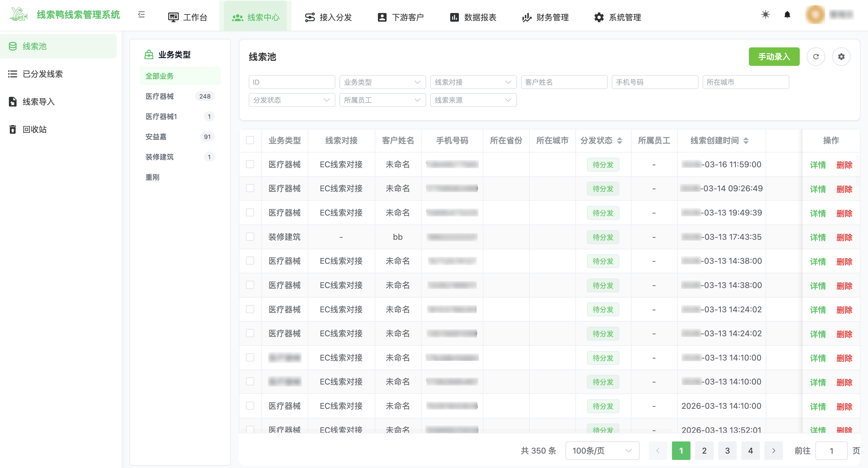The width and height of the screenshot is (868, 468).
Task: Open table column settings gear icon
Action: [841, 57]
